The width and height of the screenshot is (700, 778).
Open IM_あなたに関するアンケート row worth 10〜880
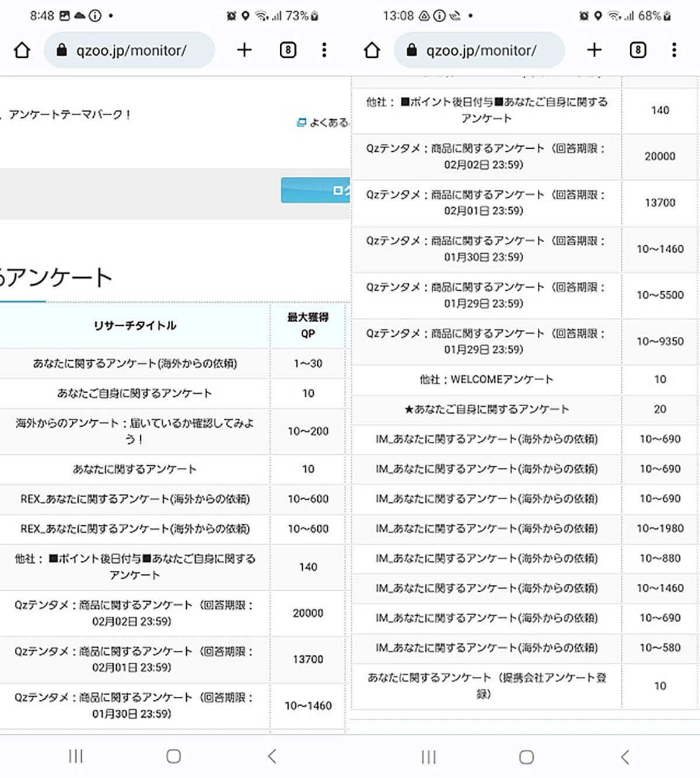click(x=487, y=559)
